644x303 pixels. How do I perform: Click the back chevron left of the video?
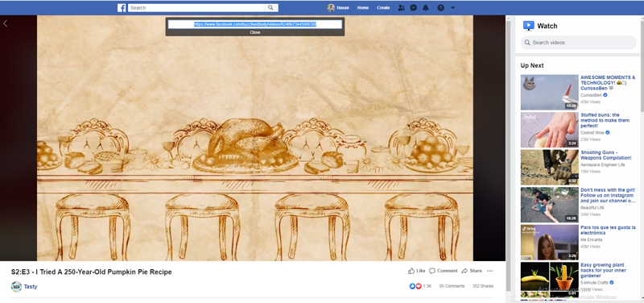tap(6, 23)
